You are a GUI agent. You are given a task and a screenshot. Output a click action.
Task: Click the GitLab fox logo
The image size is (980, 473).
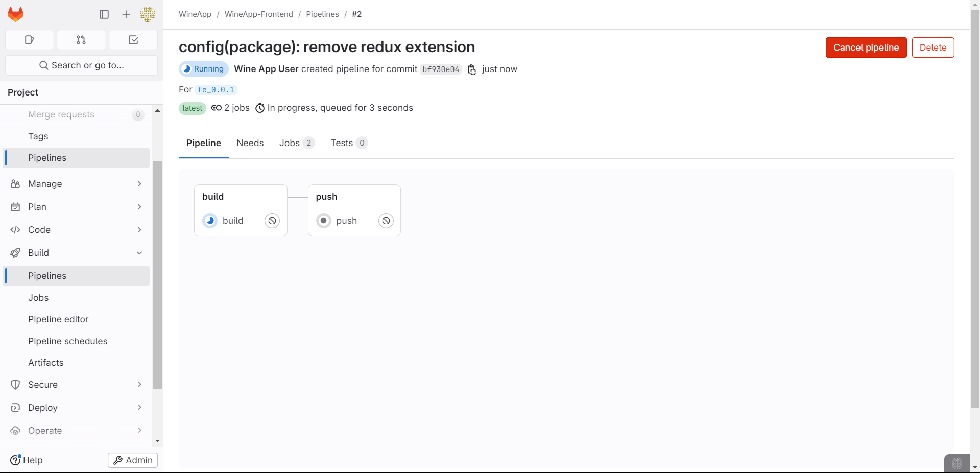point(16,14)
